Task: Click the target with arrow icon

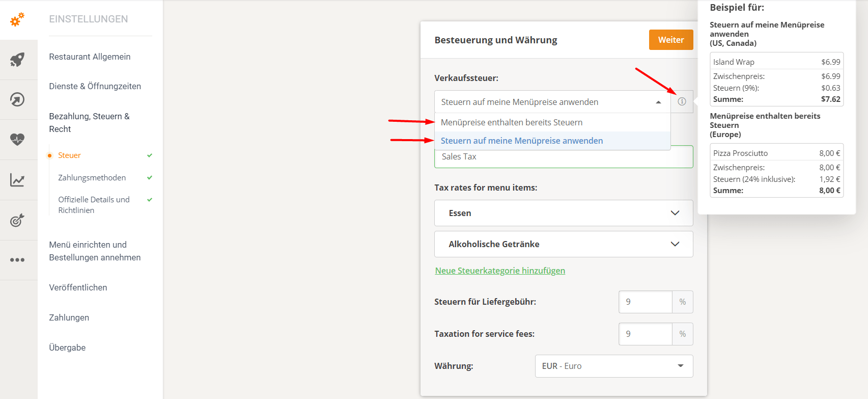Action: [17, 220]
